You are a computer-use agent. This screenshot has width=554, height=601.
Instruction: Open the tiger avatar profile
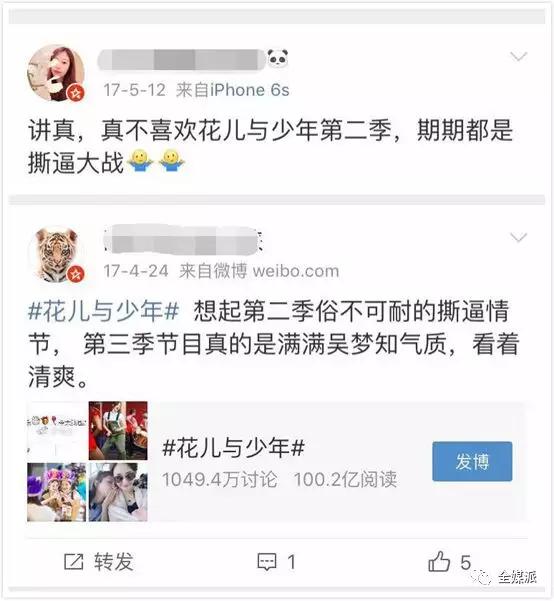[x=56, y=255]
